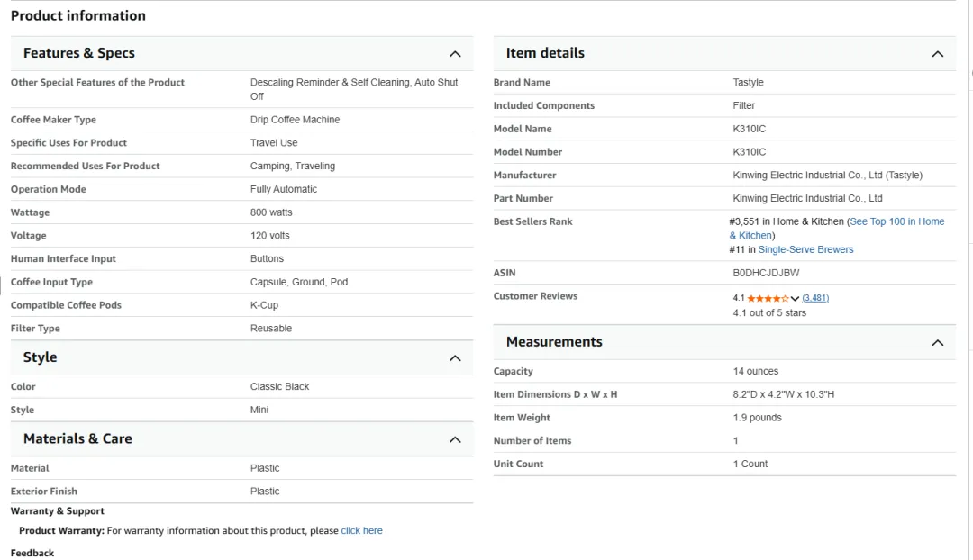Click the Human Interface Input label
Viewport: 973px width, 560px height.
(63, 258)
